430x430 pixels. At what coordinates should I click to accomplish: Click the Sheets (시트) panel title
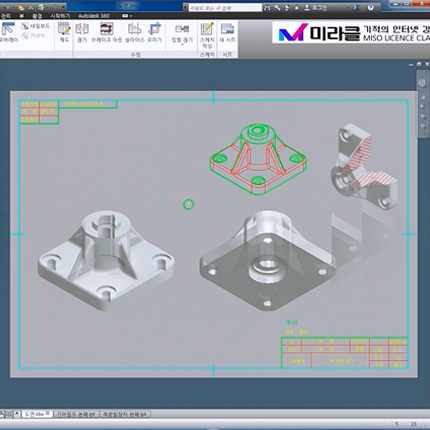(227, 54)
